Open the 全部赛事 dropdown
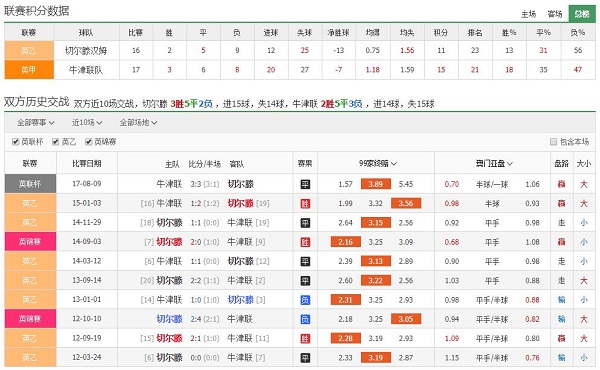This screenshot has width=600, height=370. [36, 123]
